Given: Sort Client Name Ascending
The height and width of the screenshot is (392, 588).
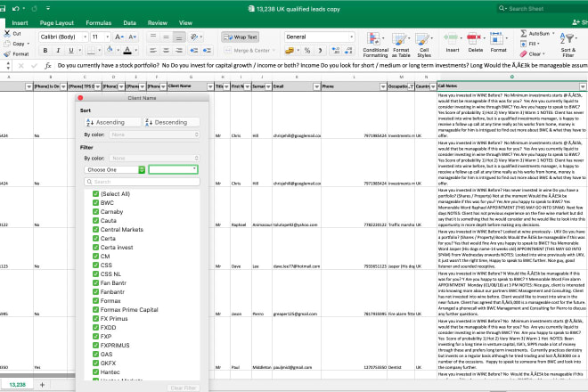Looking at the screenshot, I should click(113, 122).
